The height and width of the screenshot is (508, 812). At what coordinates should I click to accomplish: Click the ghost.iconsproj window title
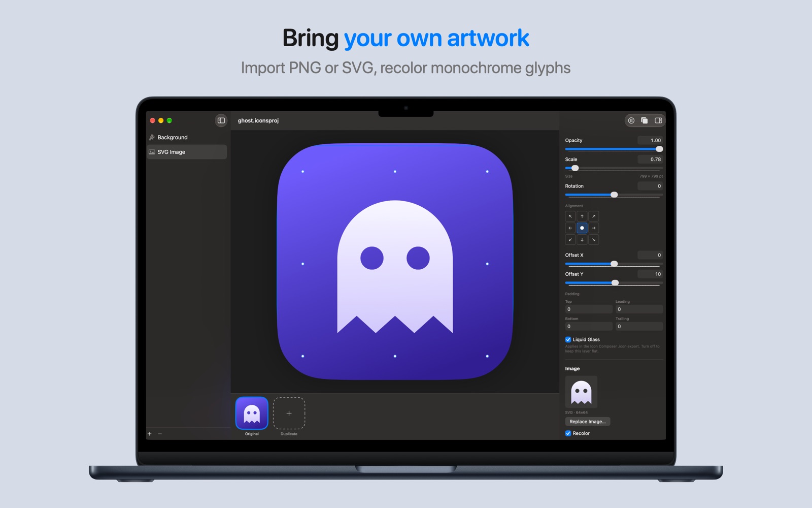click(258, 120)
